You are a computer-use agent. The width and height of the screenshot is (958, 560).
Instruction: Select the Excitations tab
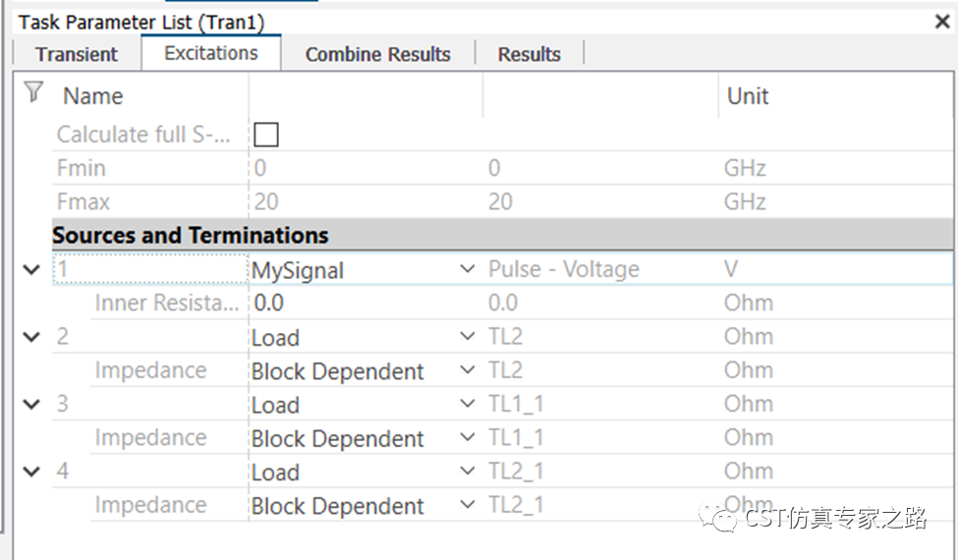tap(211, 53)
